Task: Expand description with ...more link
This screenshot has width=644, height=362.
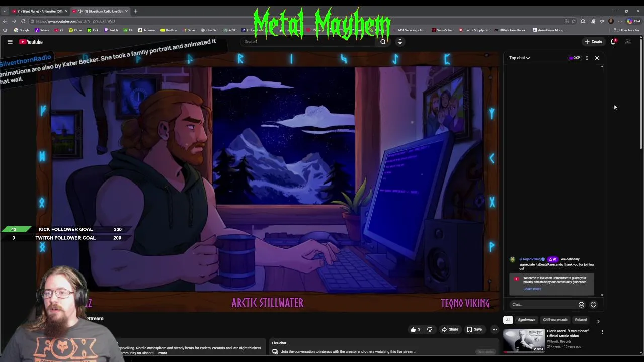Action: tap(161, 353)
